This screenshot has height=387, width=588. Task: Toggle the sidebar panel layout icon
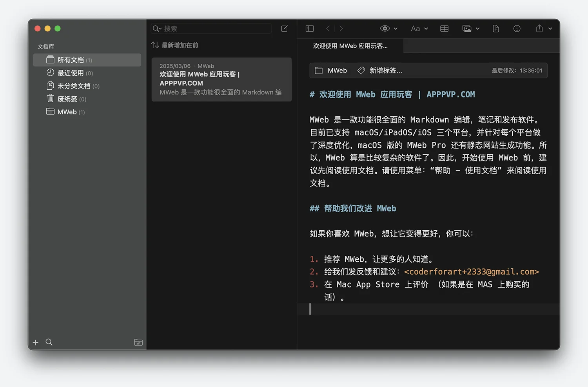pyautogui.click(x=310, y=29)
